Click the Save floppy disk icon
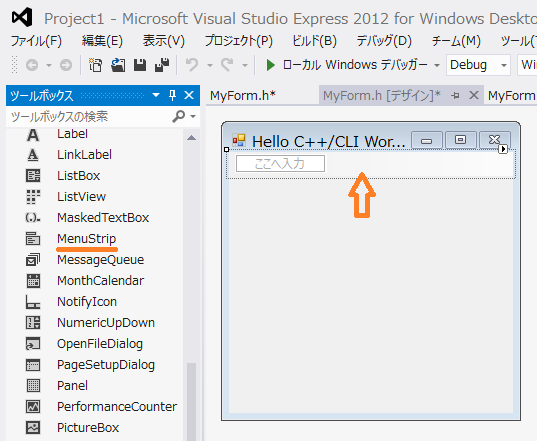The height and width of the screenshot is (441, 537). [x=140, y=65]
